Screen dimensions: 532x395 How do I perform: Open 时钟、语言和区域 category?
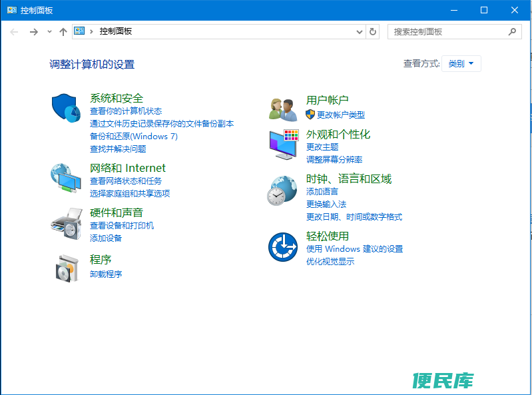(349, 179)
